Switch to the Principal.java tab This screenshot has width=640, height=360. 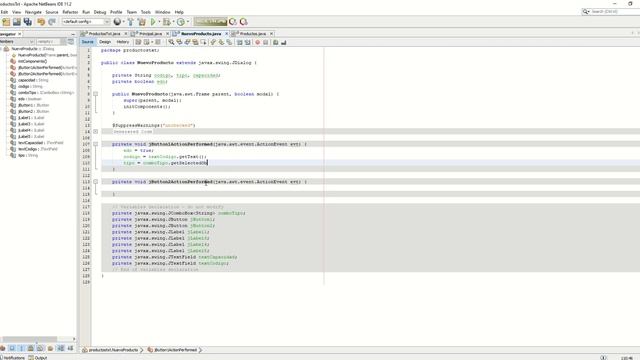(150, 33)
